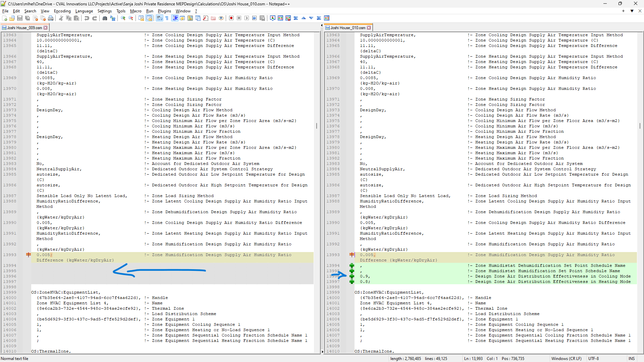The width and height of the screenshot is (644, 362).
Task: Go to the first difference
Action: point(296,18)
